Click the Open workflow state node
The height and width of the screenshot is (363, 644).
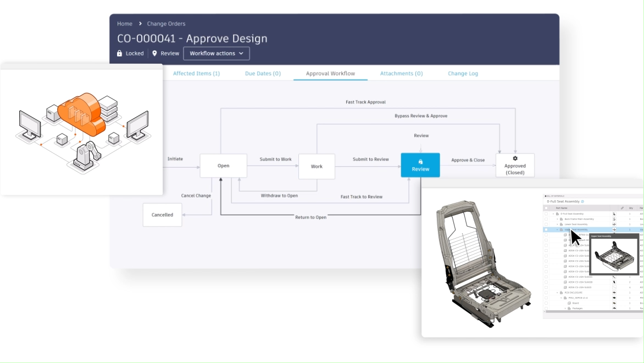224,166
